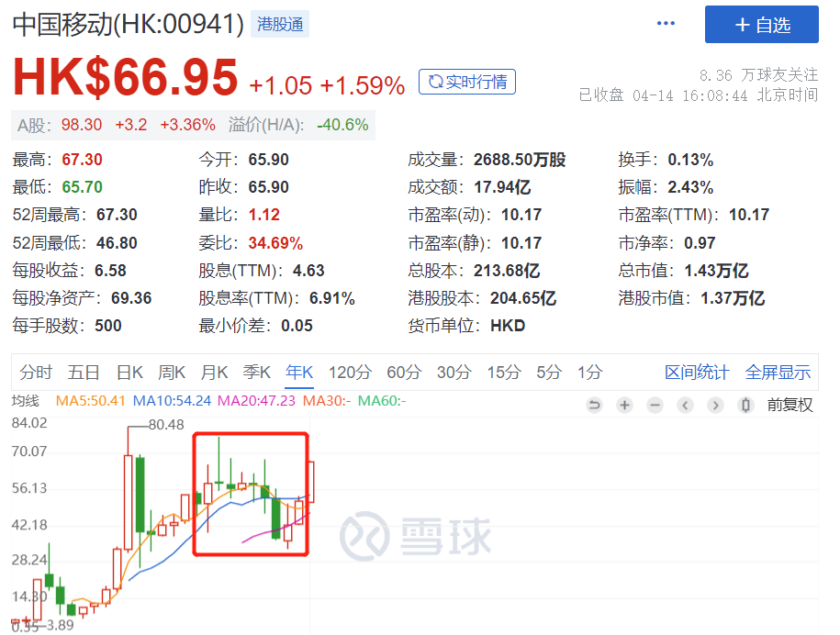The image size is (840, 635).
Task: Click the 振幅 value 2.43%
Action: coord(690,187)
